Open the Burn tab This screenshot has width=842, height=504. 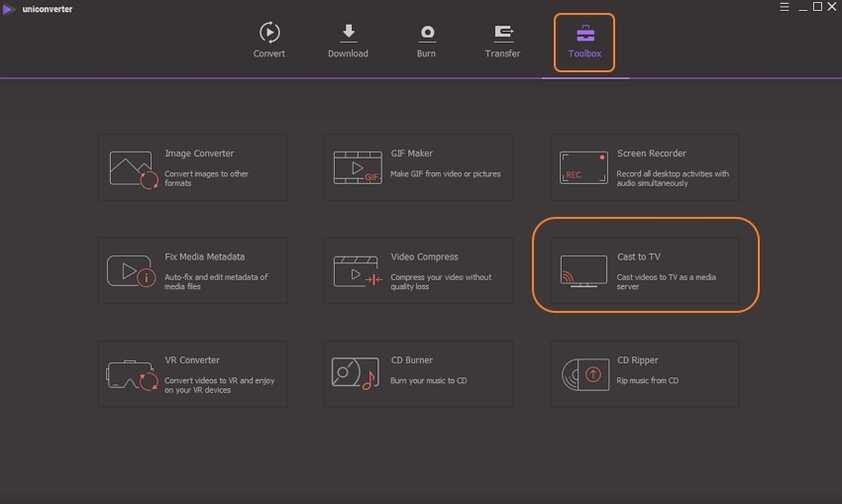pyautogui.click(x=426, y=41)
